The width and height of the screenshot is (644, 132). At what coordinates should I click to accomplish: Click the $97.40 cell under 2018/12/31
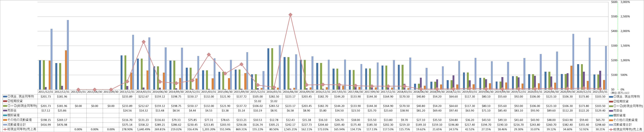tap(453, 111)
